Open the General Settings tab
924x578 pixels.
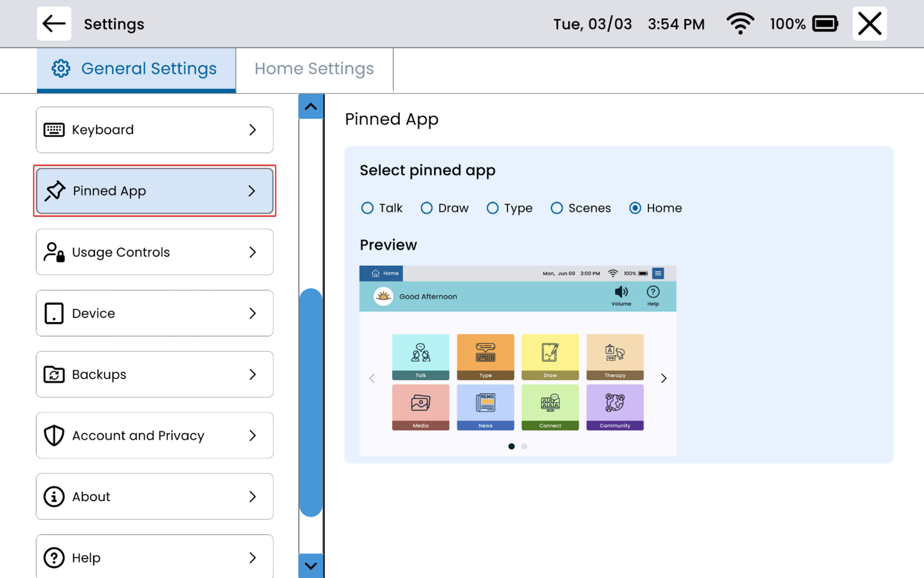pyautogui.click(x=136, y=69)
